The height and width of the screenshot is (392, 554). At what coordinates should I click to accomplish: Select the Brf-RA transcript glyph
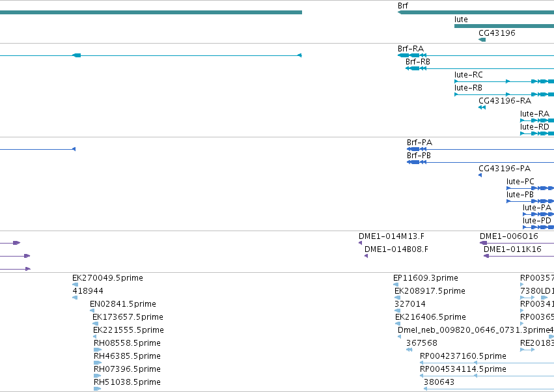coord(476,55)
